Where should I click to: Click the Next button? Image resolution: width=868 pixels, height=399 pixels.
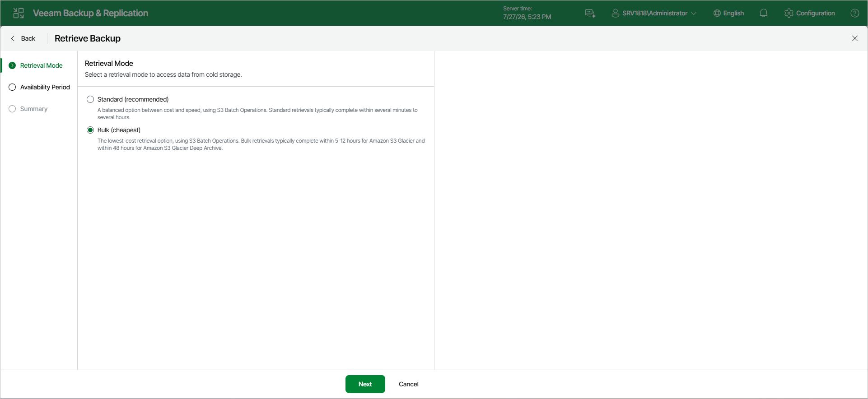[365, 384]
